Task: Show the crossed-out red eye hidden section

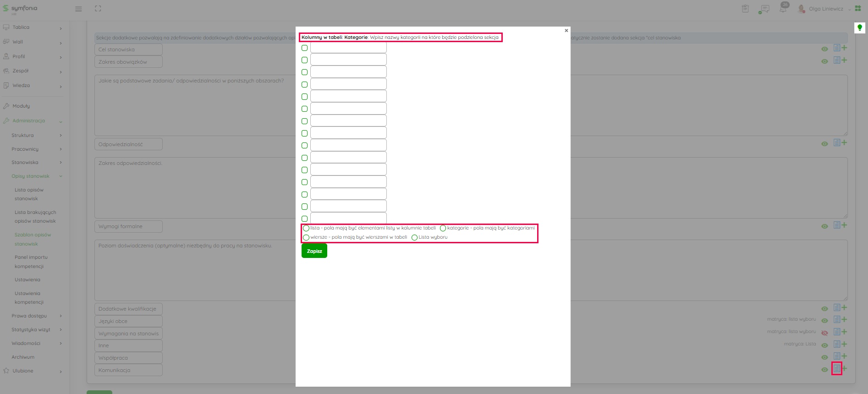Action: coord(824,333)
